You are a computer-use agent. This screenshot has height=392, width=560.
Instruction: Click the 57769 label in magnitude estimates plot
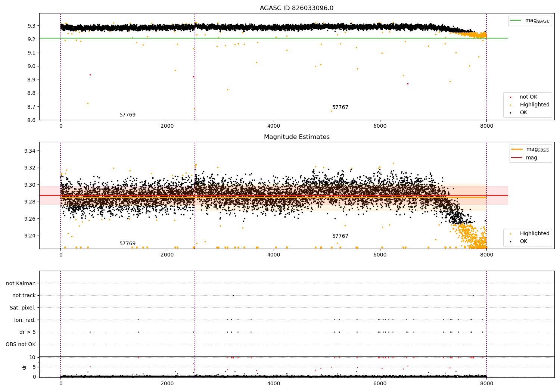[127, 244]
